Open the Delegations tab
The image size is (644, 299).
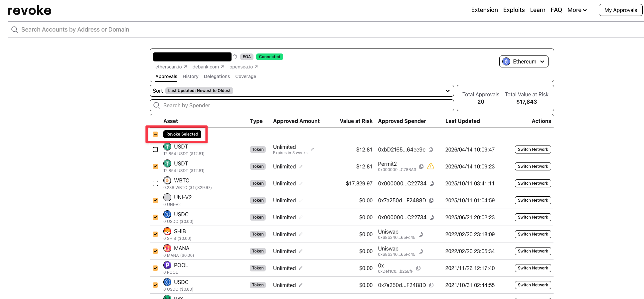pyautogui.click(x=217, y=76)
